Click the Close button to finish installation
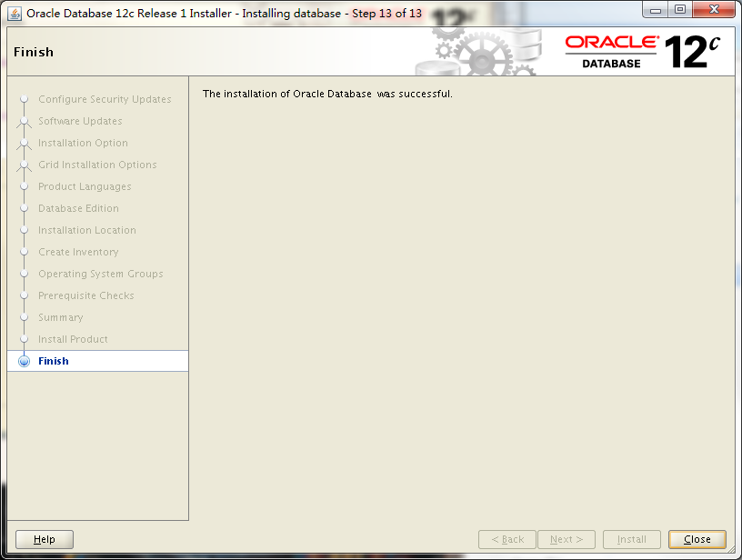742x560 pixels. click(697, 539)
